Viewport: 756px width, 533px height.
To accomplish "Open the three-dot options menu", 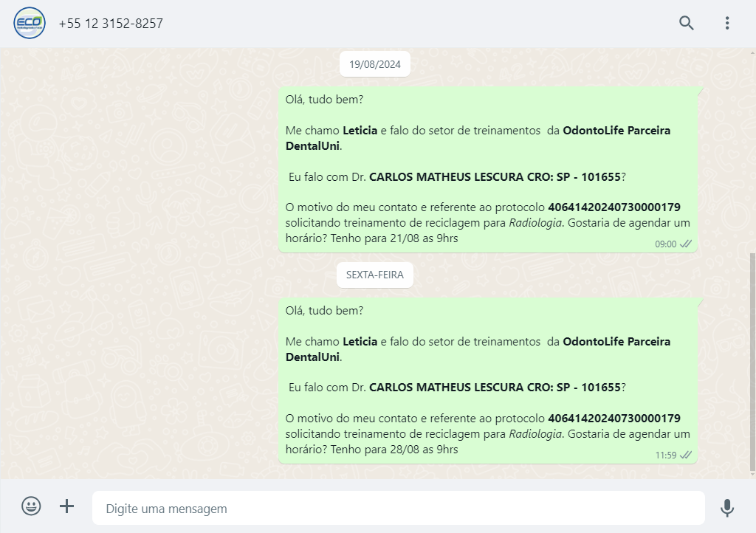I will click(x=727, y=23).
